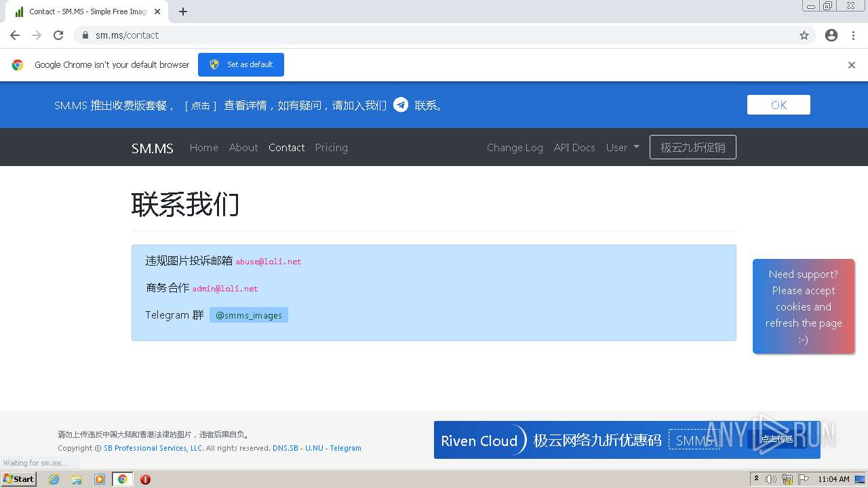Reload the sm.ms contact page

tap(58, 35)
